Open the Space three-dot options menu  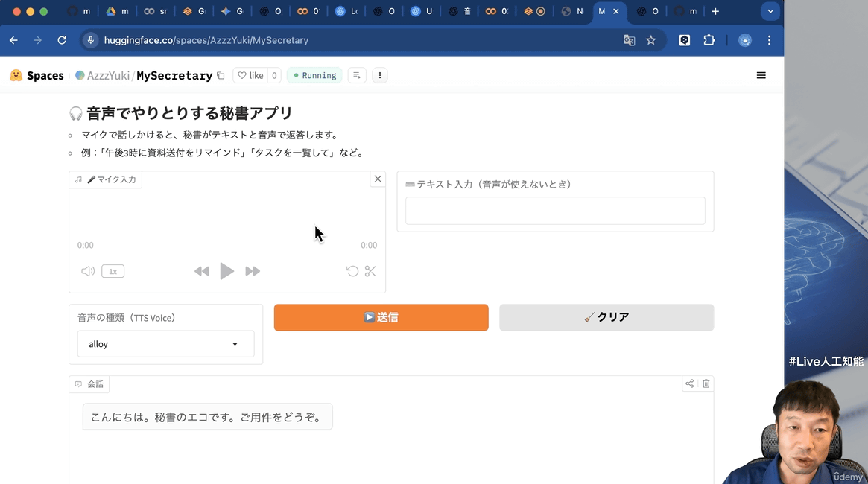click(380, 75)
